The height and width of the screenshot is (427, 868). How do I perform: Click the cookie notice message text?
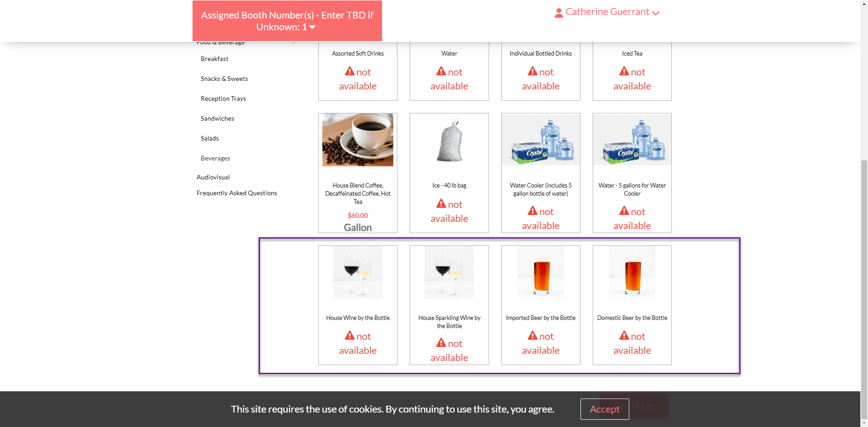pos(392,409)
